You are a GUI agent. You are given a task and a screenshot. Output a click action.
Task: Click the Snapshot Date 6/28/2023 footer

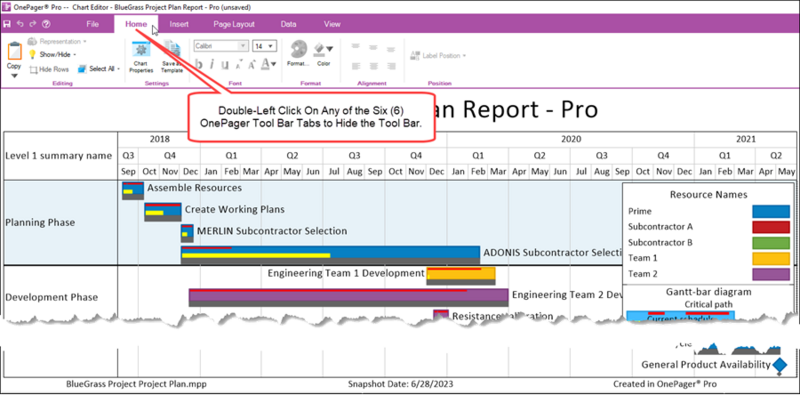click(400, 384)
